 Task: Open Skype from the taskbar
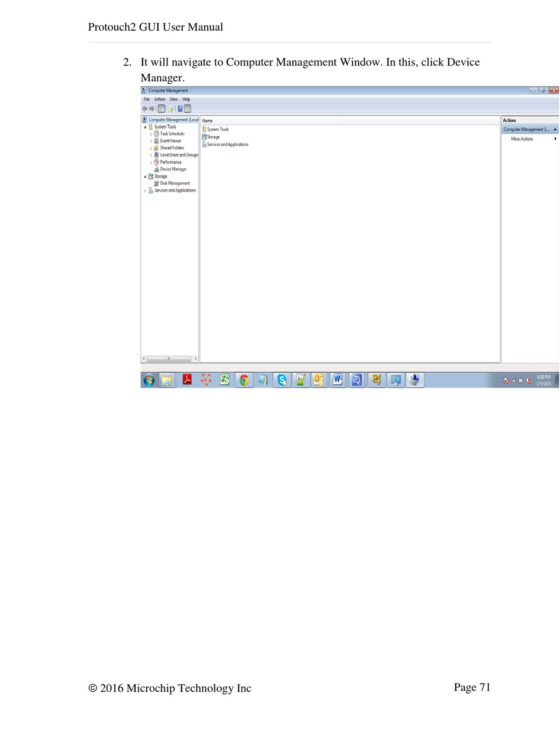pos(282,380)
